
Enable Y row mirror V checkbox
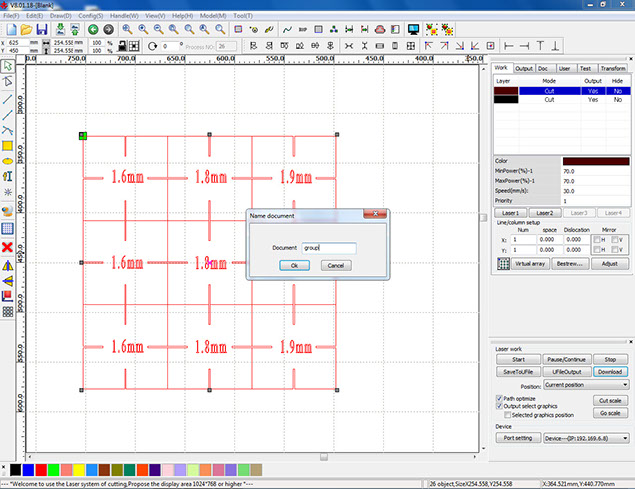point(614,250)
